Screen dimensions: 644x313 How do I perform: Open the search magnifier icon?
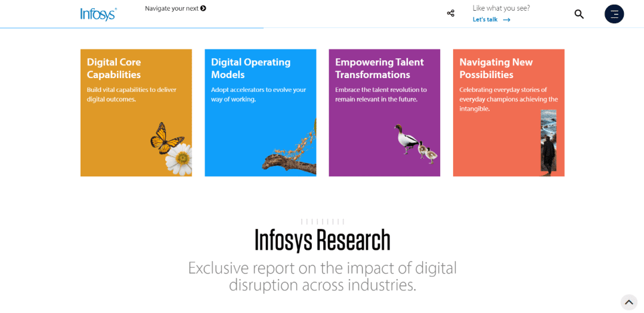pyautogui.click(x=579, y=14)
